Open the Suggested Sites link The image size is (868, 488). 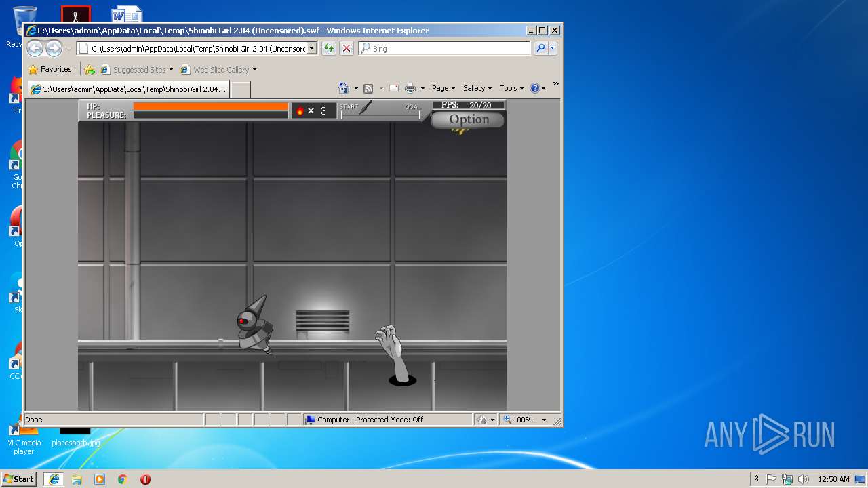coord(136,69)
